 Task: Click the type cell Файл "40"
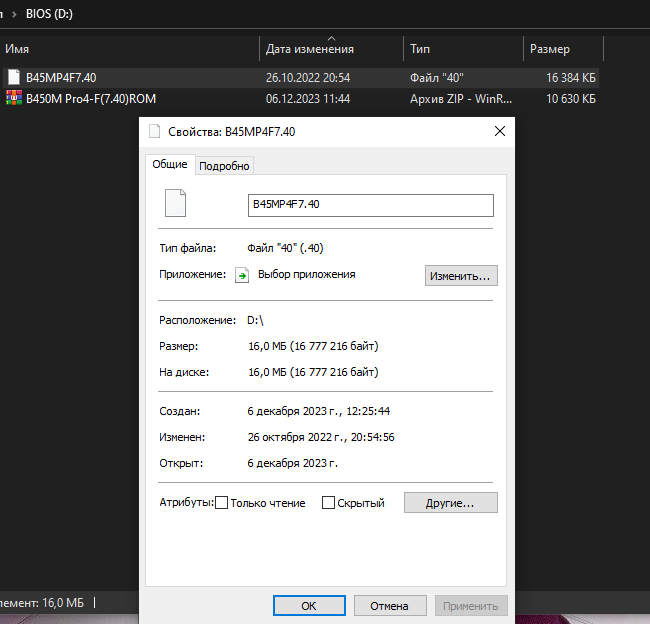point(437,78)
